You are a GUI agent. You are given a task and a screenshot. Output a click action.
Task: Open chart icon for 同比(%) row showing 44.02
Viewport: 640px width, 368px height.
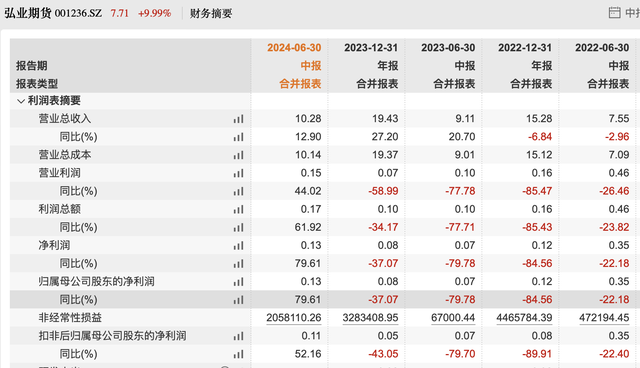pyautogui.click(x=238, y=191)
